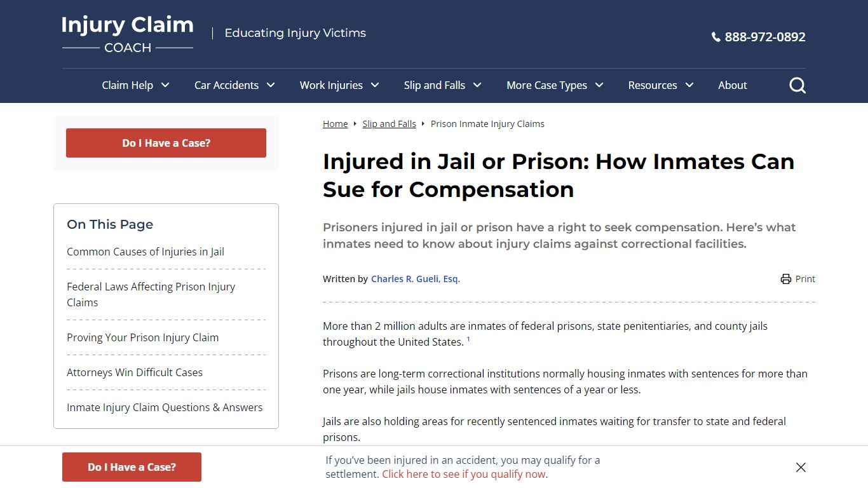Screen dimensions: 868x488
Task: Expand the Claim Help dropdown chevron
Action: coord(165,85)
